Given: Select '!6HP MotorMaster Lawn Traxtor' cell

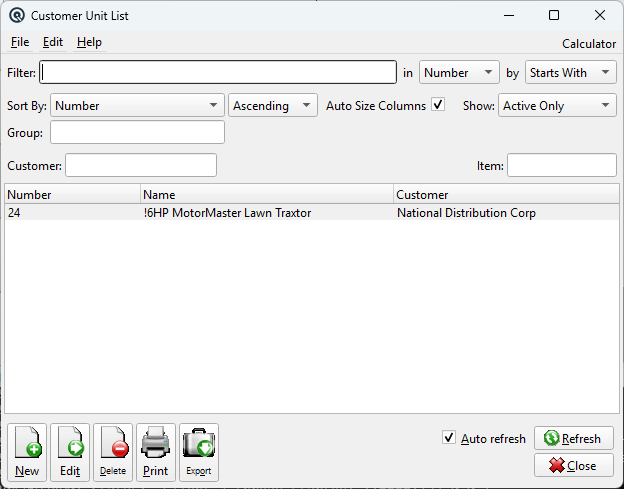Looking at the screenshot, I should point(267,213).
